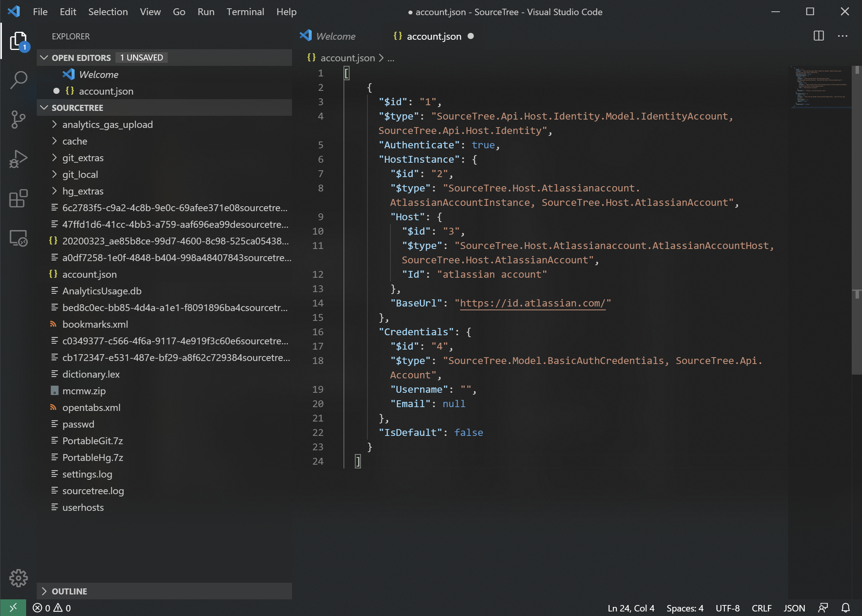
Task: Open the Run and Debug view
Action: [18, 159]
